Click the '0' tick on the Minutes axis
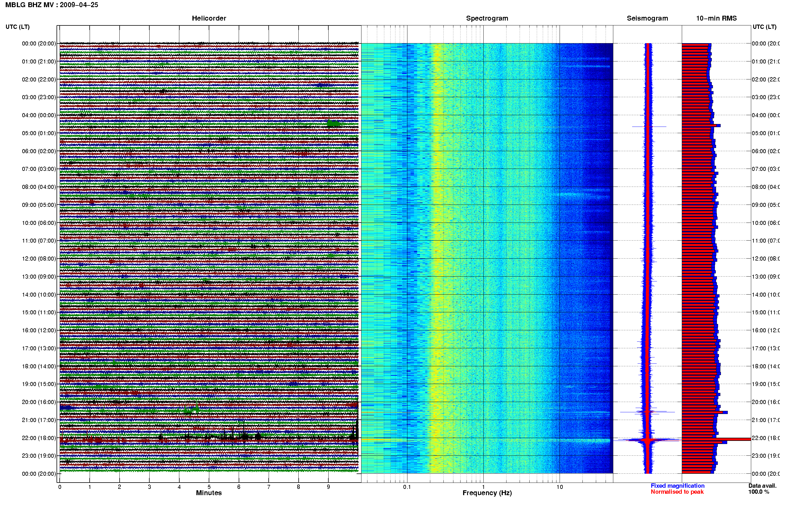This screenshot has width=812, height=508. click(x=60, y=487)
